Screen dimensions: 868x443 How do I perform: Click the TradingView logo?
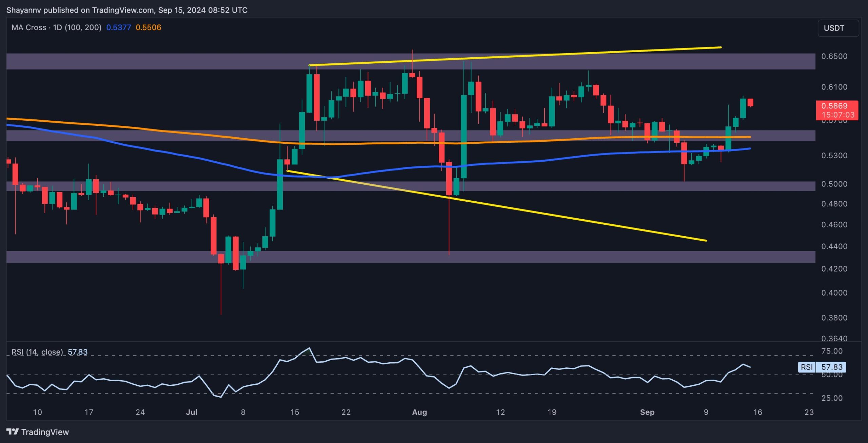[38, 432]
